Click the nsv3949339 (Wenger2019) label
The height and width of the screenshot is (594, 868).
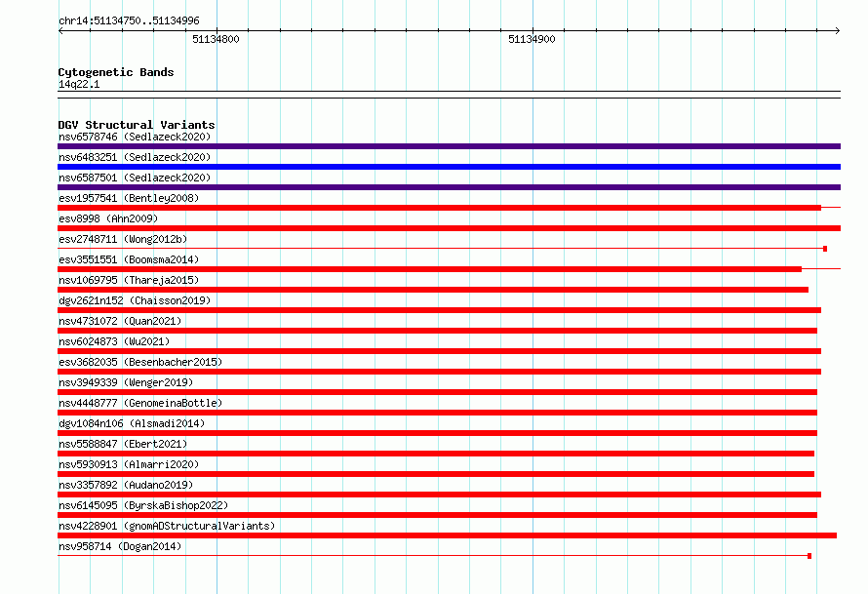(126, 382)
